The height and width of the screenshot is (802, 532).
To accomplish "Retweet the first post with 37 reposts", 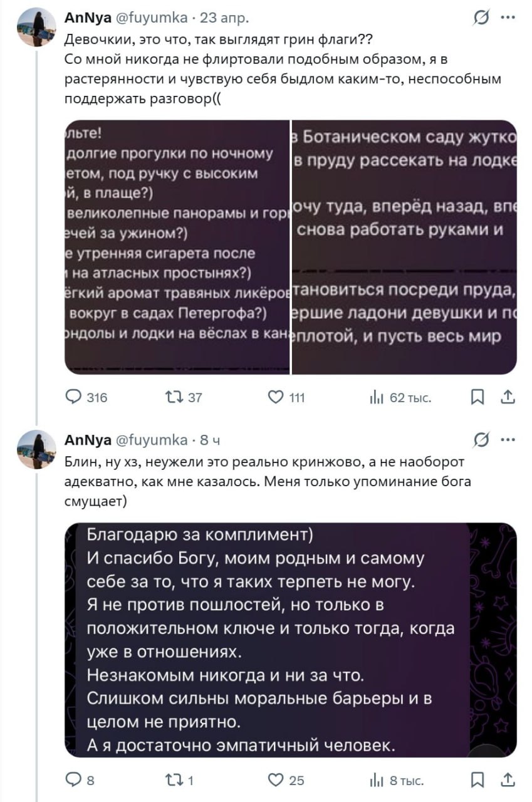I will click(x=172, y=397).
